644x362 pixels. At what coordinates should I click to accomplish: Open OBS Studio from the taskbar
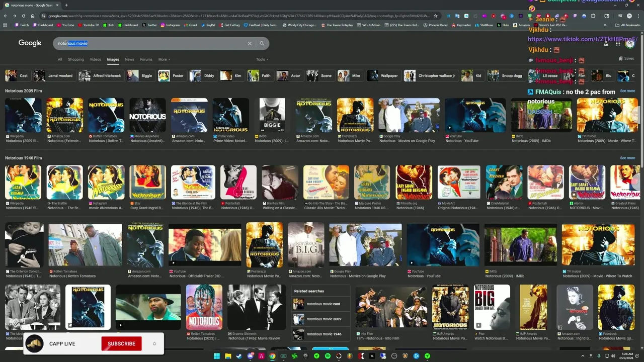pos(394,356)
